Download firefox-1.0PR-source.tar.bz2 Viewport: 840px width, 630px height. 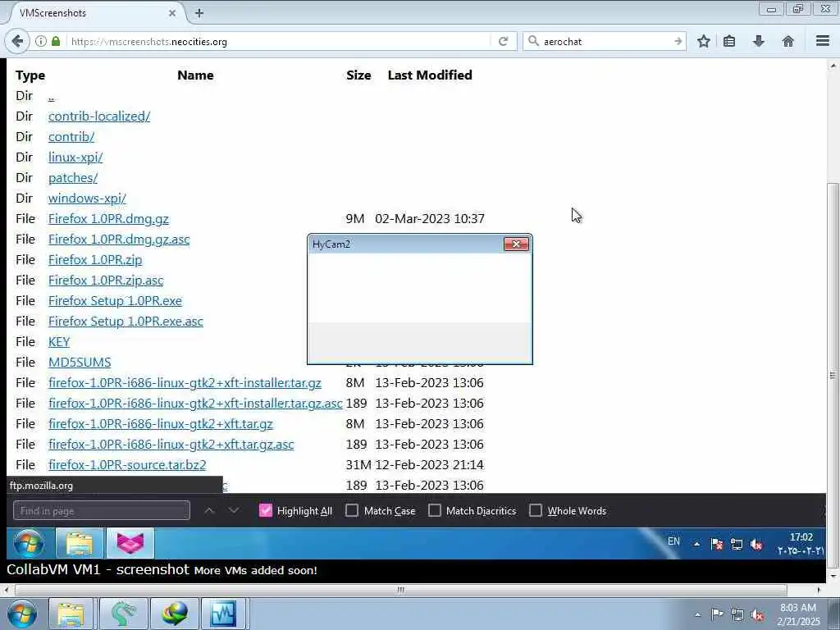click(127, 464)
